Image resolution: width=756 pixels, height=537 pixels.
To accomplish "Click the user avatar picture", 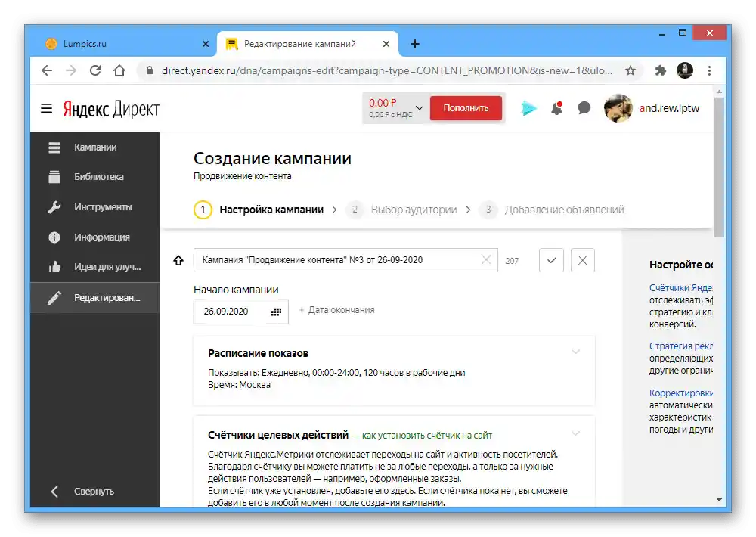I will [618, 108].
